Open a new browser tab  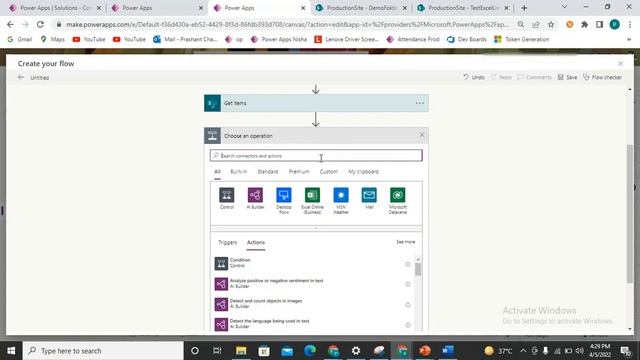click(x=524, y=8)
